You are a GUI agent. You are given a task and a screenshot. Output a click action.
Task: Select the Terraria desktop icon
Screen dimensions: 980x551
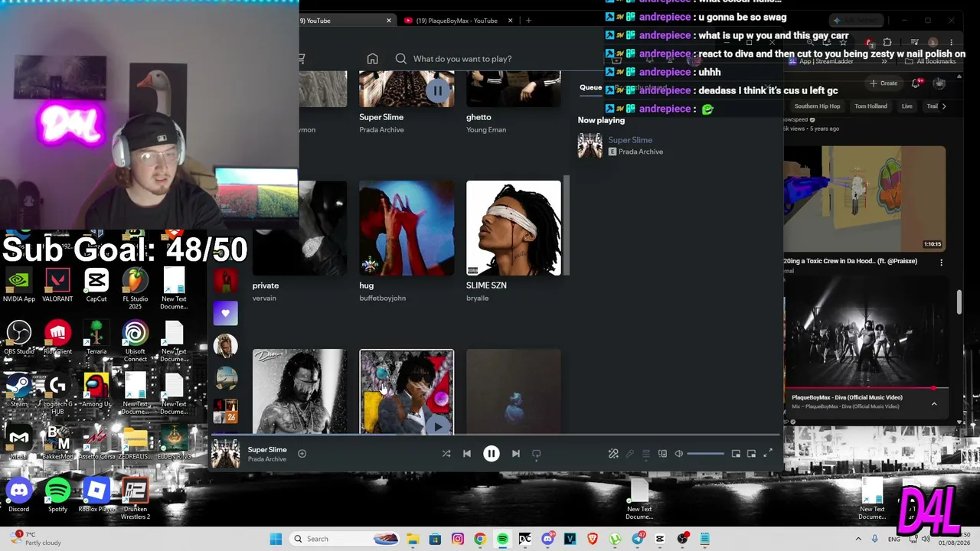click(x=96, y=337)
